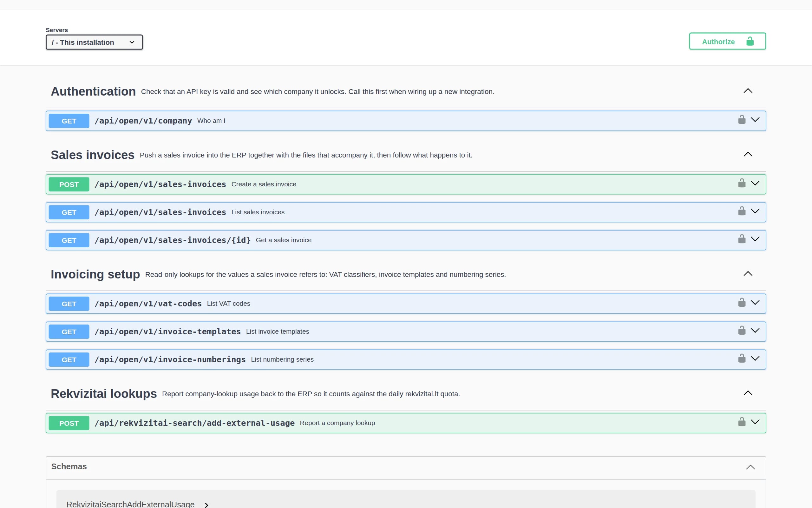Click the /api/rekvizitai-search/add-external-usage path
This screenshot has width=812, height=508.
[x=195, y=423]
